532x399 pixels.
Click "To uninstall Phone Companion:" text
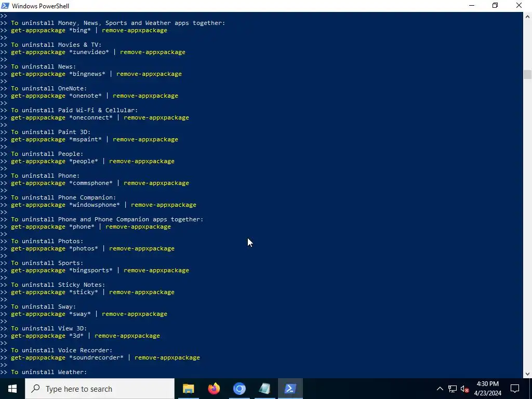point(63,197)
